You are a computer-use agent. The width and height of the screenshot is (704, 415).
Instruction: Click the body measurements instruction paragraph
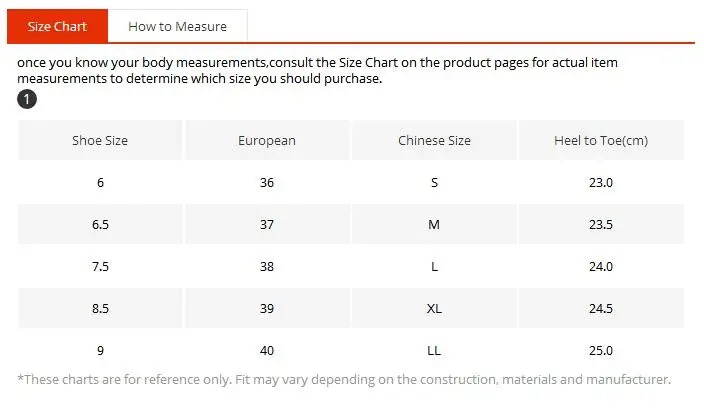tap(317, 70)
